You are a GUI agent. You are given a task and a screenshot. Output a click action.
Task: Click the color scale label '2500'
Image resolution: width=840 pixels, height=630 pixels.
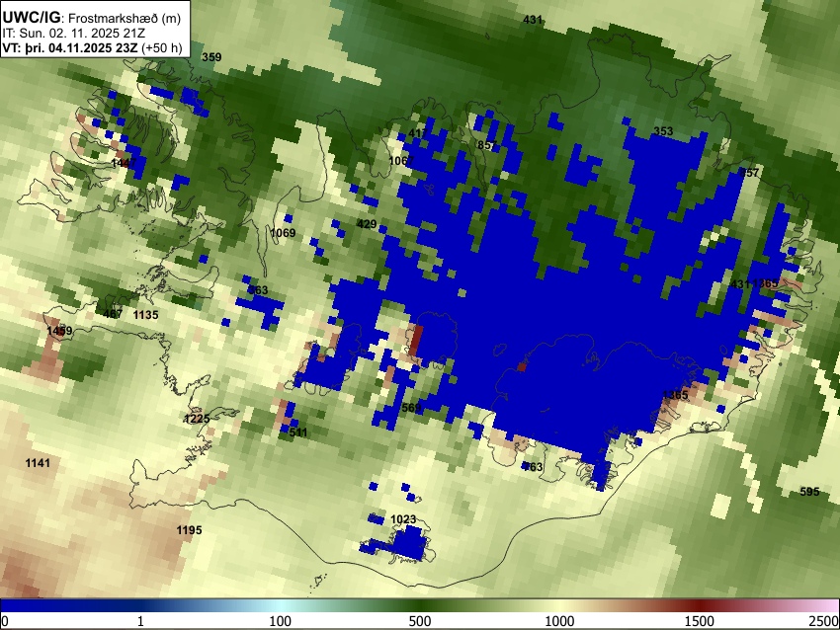[824, 621]
